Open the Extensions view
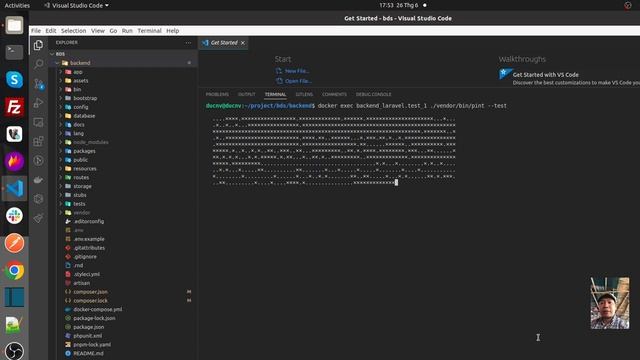 pos(38,141)
